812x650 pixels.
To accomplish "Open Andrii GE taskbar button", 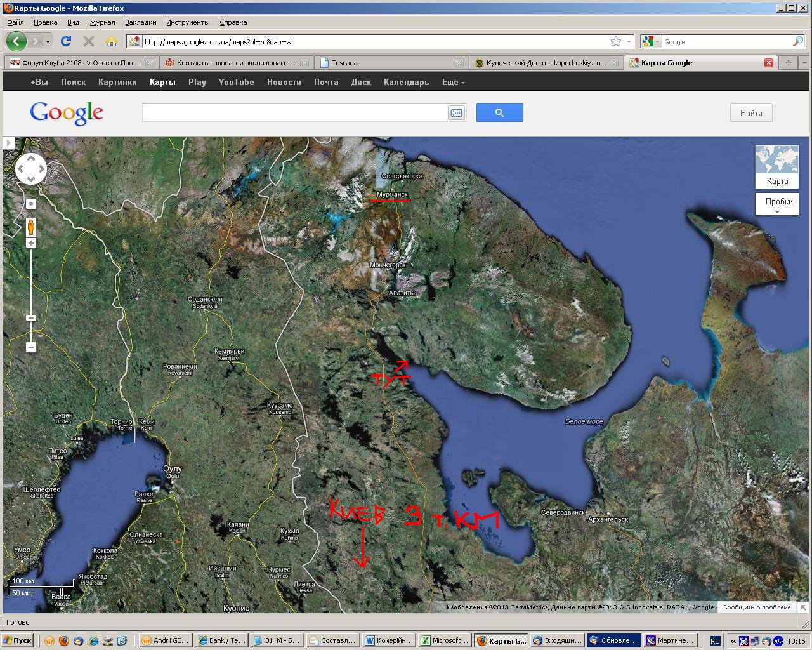I will pyautogui.click(x=166, y=640).
